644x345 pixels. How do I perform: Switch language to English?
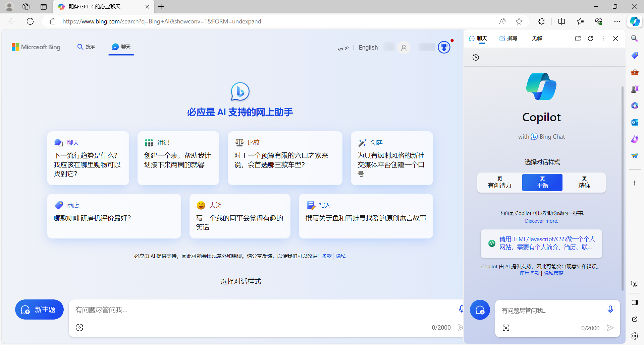point(368,48)
